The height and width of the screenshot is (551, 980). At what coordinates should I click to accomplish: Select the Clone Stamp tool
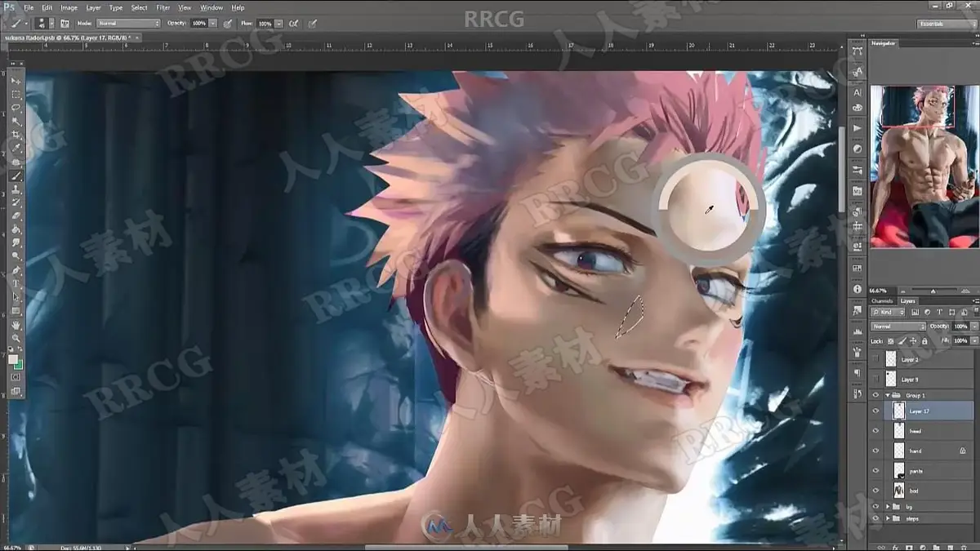(x=16, y=189)
